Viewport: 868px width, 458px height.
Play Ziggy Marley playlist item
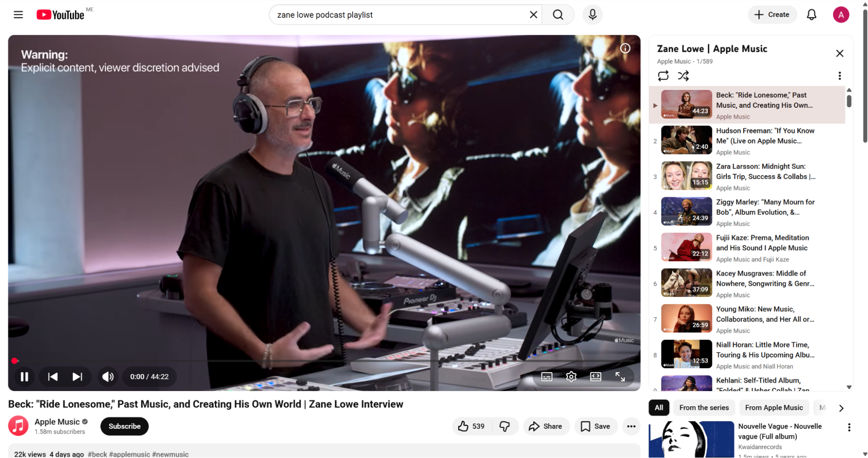pos(747,212)
